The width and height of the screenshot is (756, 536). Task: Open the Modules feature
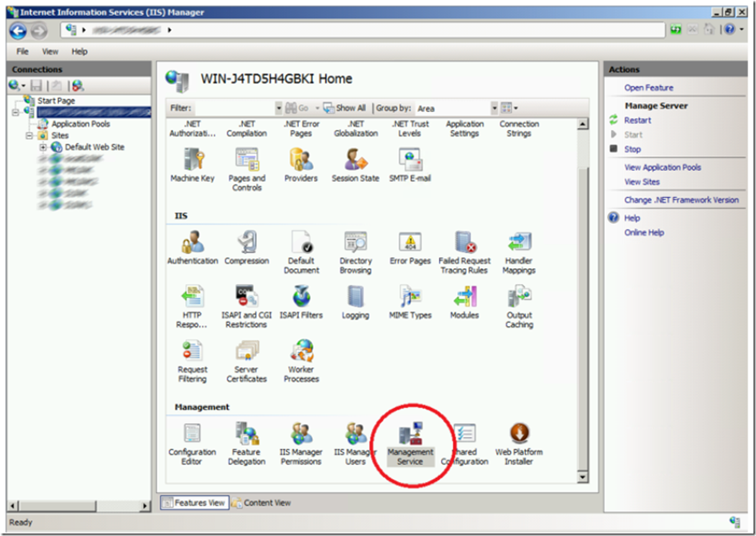[464, 303]
